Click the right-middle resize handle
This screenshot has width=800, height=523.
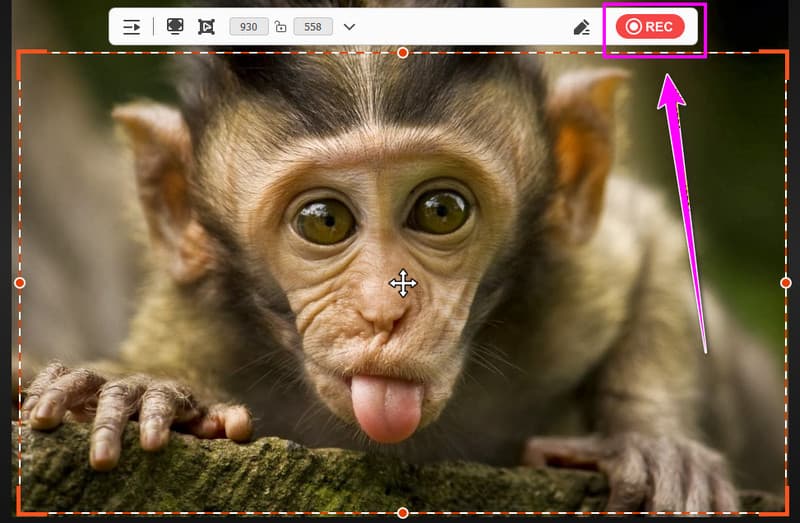pos(786,283)
